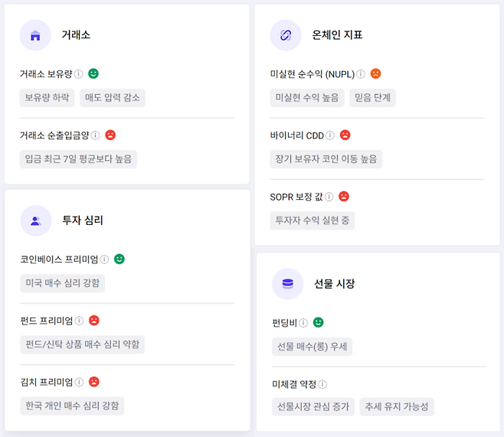The width and height of the screenshot is (504, 437).
Task: Click info icon next to 바이너리 CDD
Action: click(330, 135)
